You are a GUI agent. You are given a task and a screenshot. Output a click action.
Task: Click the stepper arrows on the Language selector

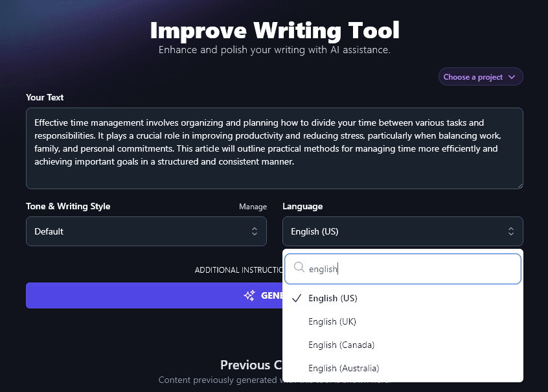[x=511, y=231]
